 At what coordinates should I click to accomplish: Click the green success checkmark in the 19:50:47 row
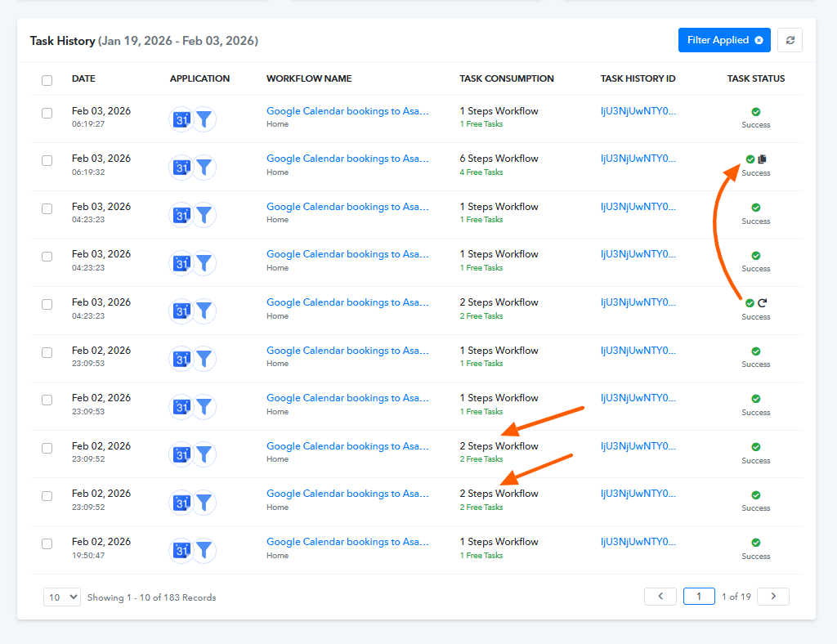point(756,543)
